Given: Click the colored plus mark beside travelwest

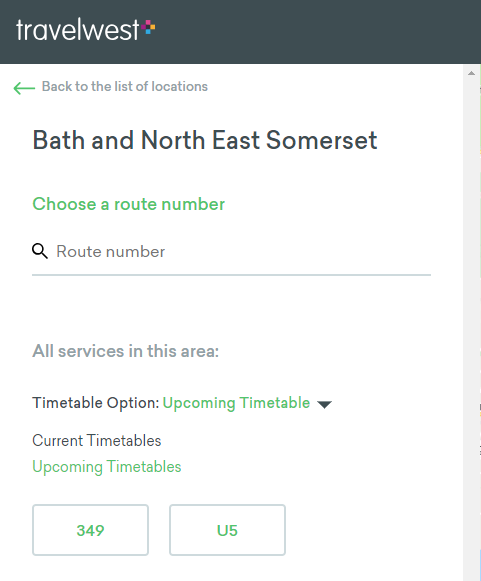Looking at the screenshot, I should pyautogui.click(x=148, y=27).
